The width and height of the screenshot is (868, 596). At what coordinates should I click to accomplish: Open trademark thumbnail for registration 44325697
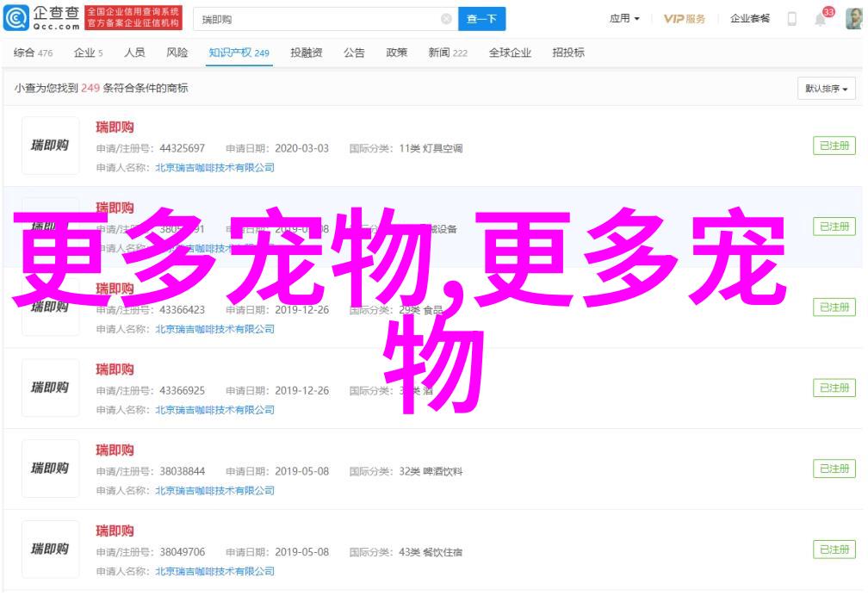tap(50, 146)
